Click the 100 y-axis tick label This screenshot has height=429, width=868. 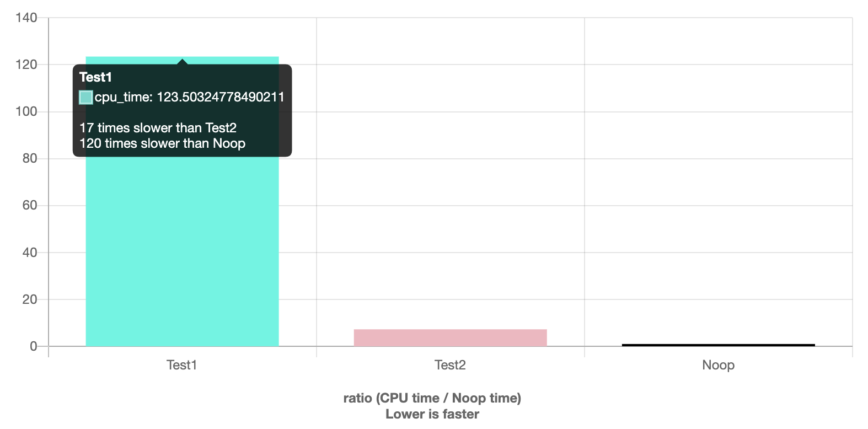pyautogui.click(x=26, y=111)
